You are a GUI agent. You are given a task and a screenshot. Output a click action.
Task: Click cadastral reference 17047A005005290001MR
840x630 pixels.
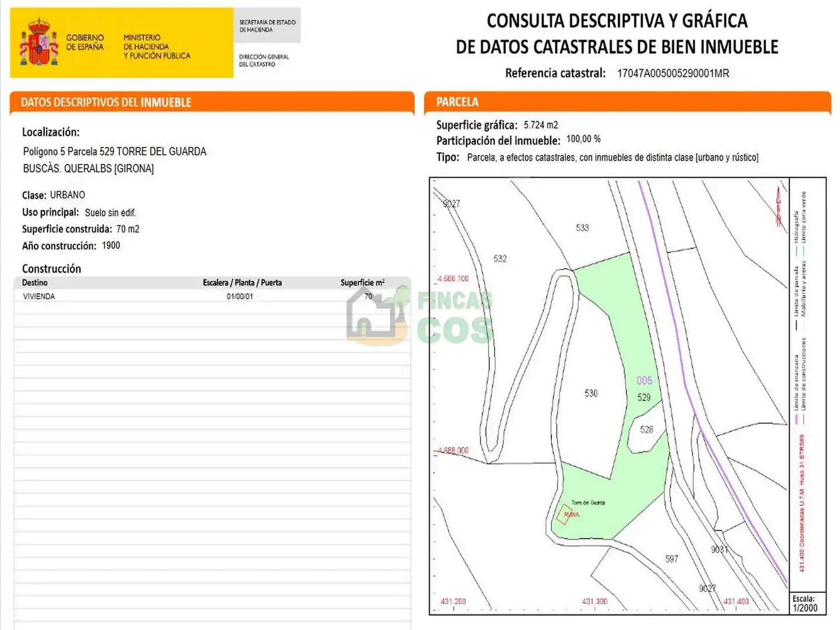pos(673,73)
